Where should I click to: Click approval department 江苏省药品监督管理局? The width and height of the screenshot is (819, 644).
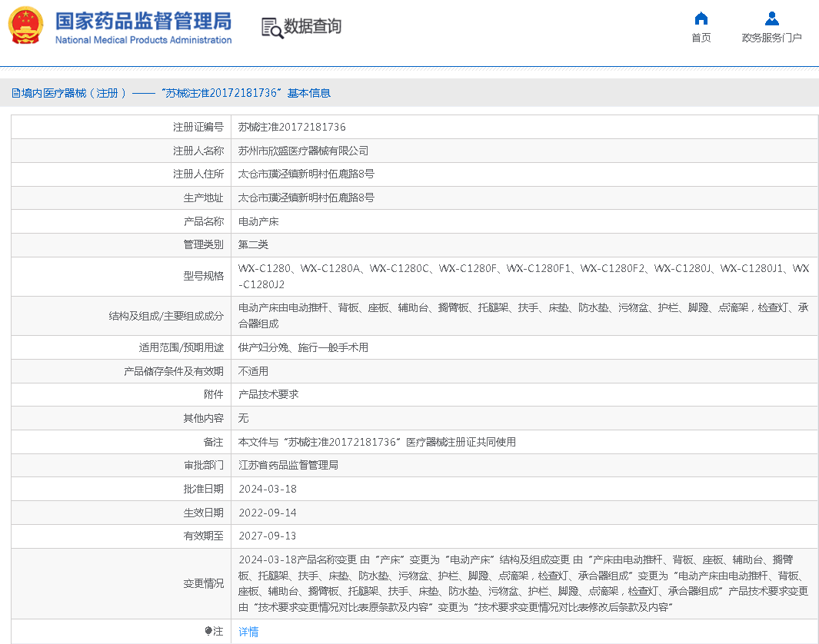click(x=288, y=465)
